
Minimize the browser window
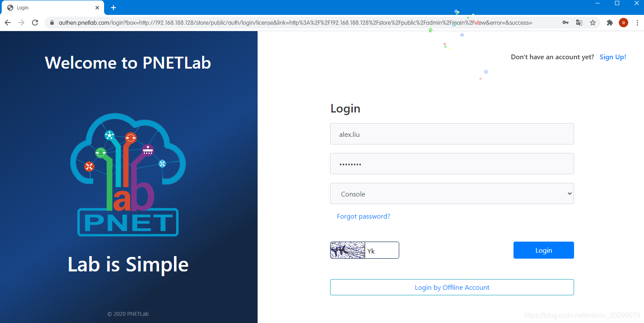[x=598, y=3]
